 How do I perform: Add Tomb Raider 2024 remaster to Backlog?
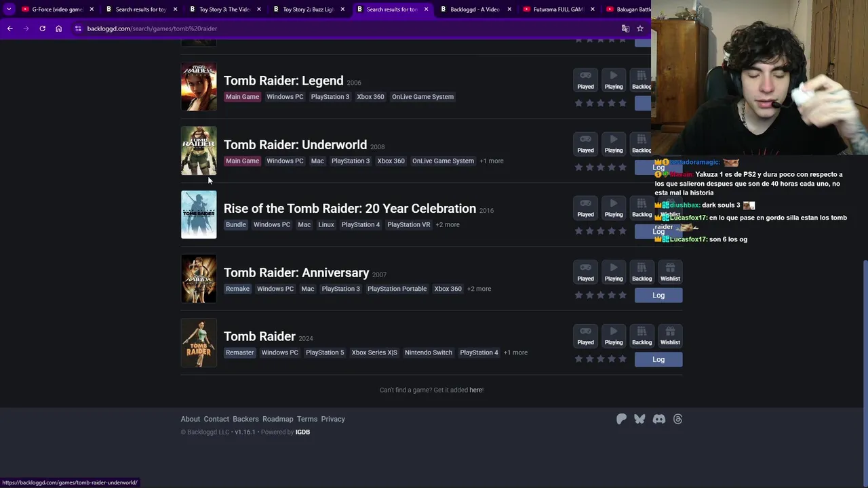(642, 335)
